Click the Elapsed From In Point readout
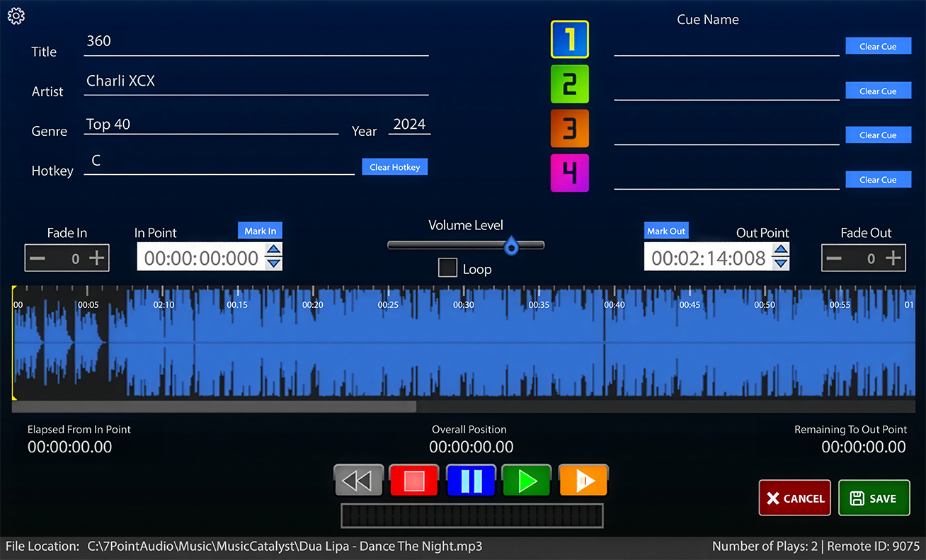Image resolution: width=926 pixels, height=560 pixels. coord(69,447)
